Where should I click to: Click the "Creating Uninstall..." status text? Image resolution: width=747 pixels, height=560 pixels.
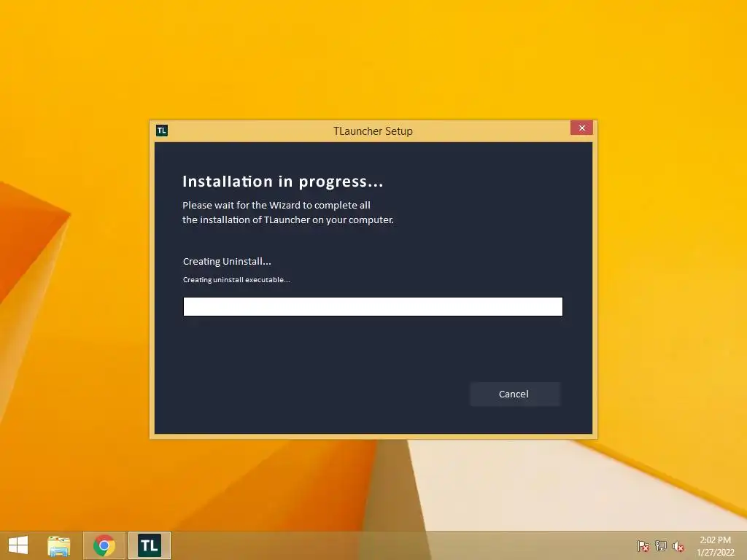point(227,262)
